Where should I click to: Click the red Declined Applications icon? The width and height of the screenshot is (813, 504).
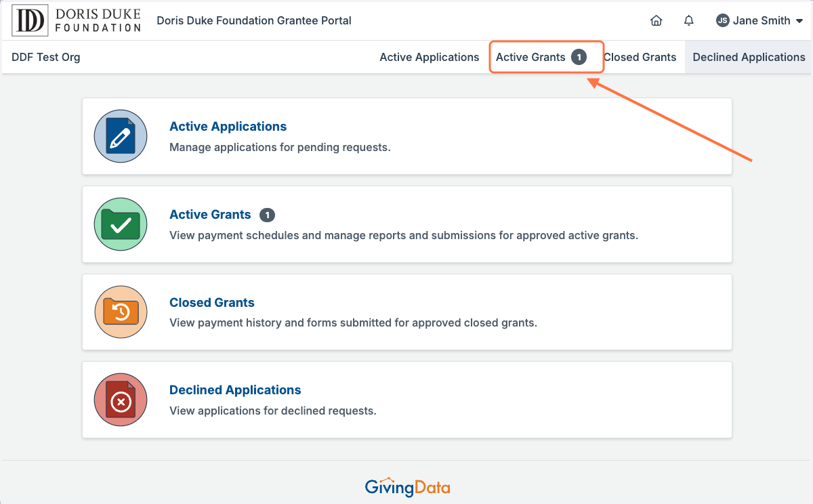[x=121, y=400]
